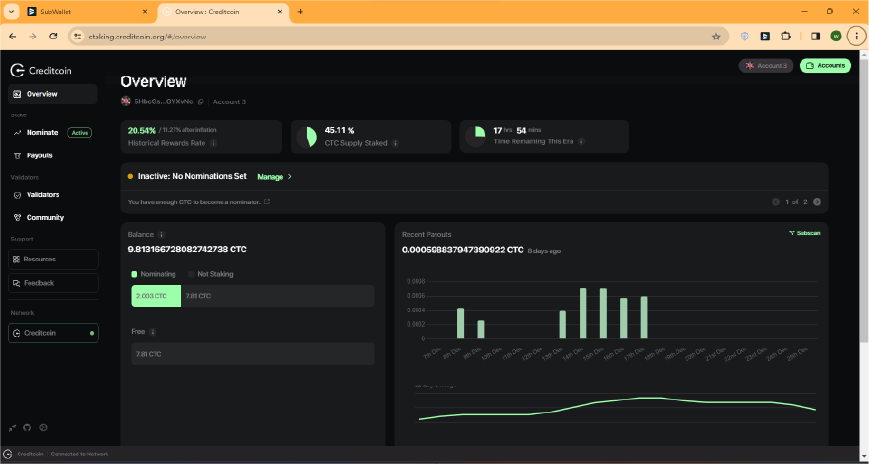Viewport: 869px width, 464px height.
Task: Copy the account address icon
Action: coord(201,102)
